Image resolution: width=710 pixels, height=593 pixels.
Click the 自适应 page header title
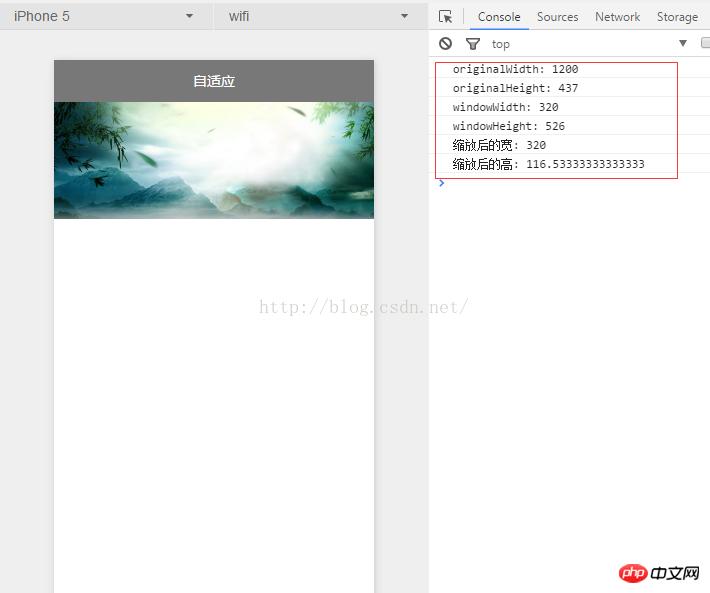214,81
